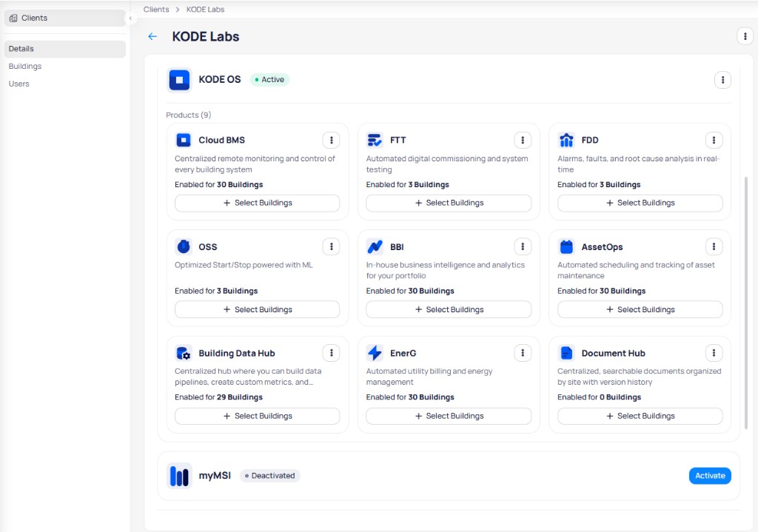Viewport: 758px width, 532px height.
Task: Select Buildings for FDD
Action: [x=640, y=203]
